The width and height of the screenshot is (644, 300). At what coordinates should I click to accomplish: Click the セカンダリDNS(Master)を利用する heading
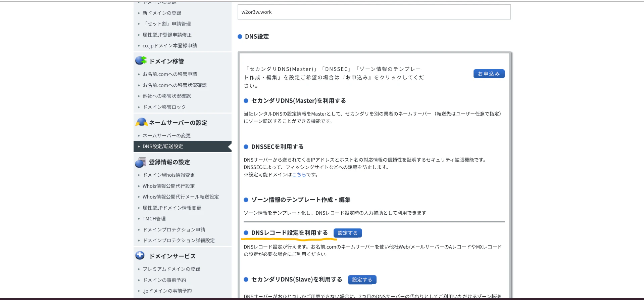click(298, 101)
